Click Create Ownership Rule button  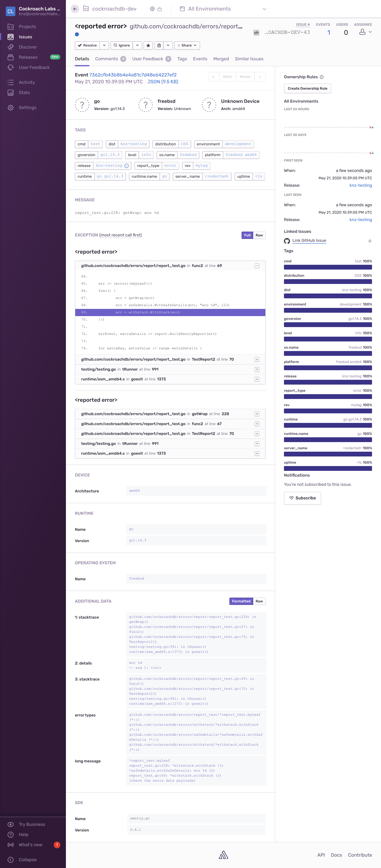pyautogui.click(x=307, y=89)
